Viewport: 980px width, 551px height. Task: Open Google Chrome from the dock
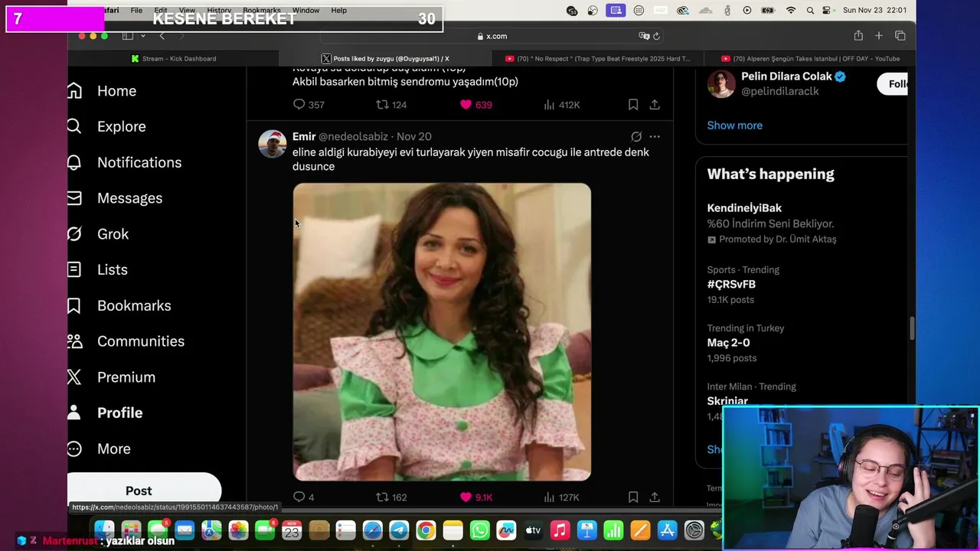(x=426, y=530)
